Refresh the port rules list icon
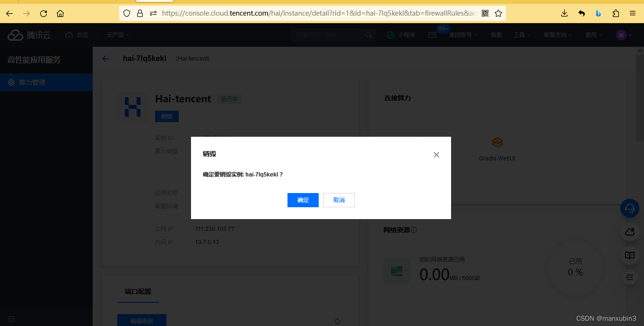The width and height of the screenshot is (644, 326). (338, 321)
